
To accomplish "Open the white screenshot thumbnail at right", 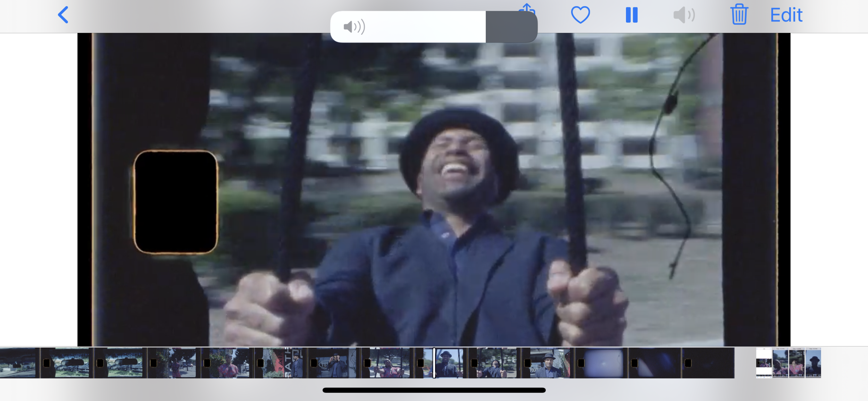I will pyautogui.click(x=763, y=363).
